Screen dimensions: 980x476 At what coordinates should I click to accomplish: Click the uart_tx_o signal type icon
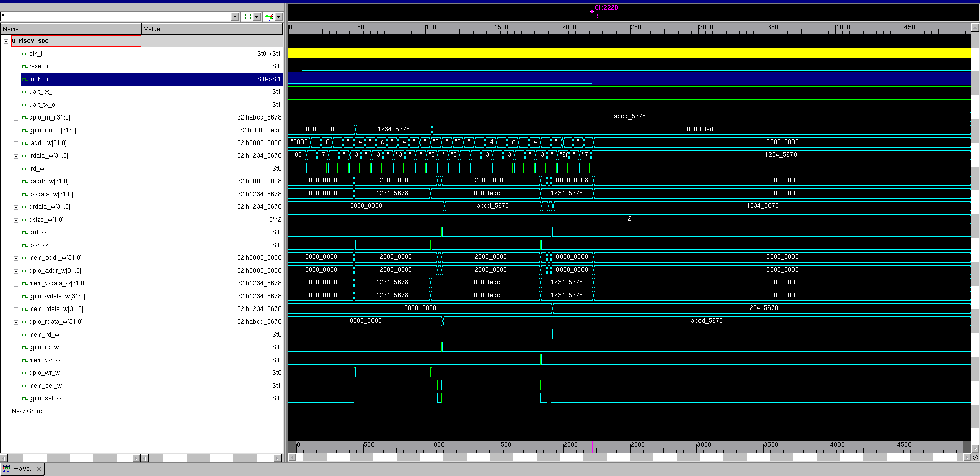[25, 105]
